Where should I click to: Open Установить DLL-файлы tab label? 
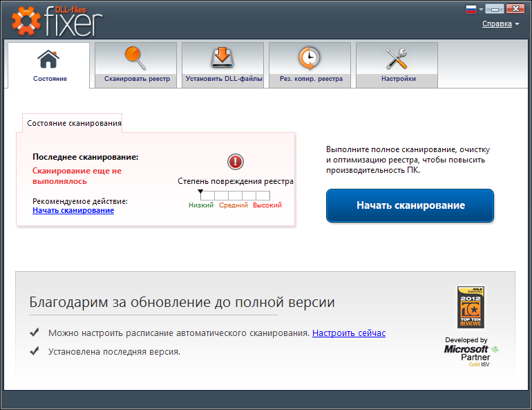click(224, 79)
